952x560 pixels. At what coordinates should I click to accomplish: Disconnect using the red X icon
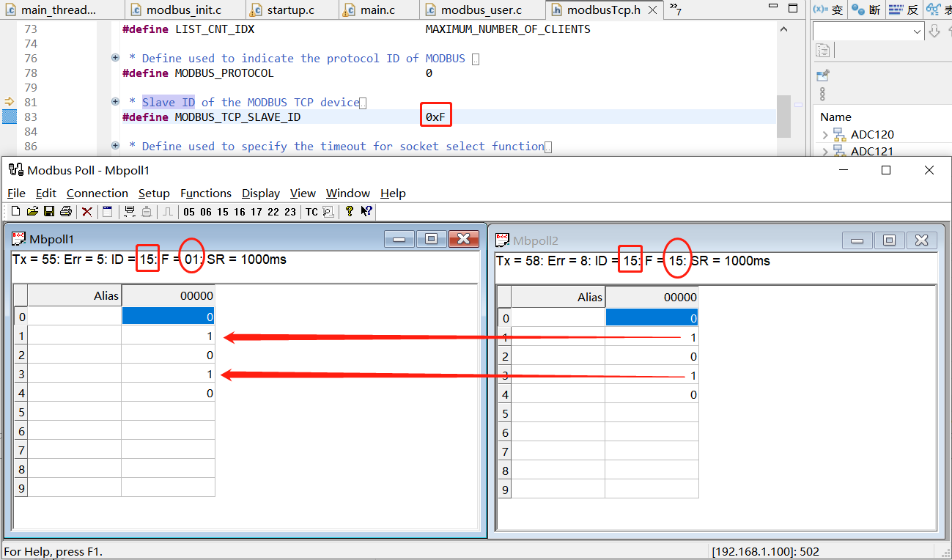point(86,211)
